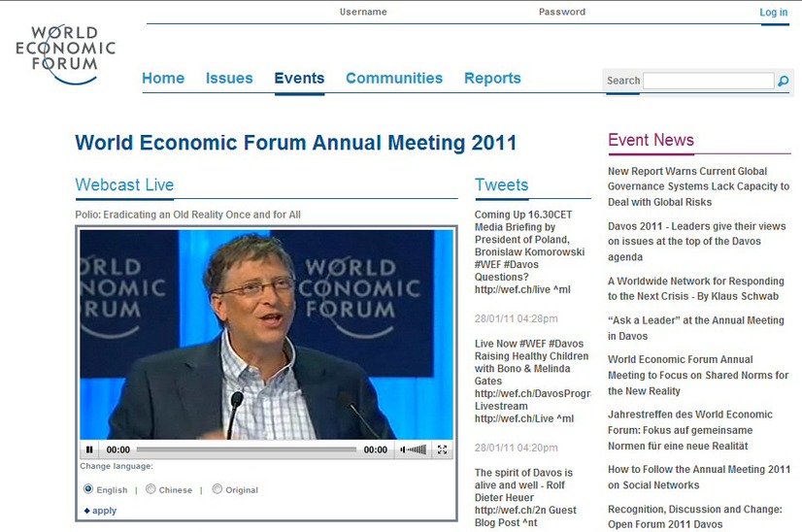Focus the Username field
This screenshot has height=532, width=802.
coord(363,12)
